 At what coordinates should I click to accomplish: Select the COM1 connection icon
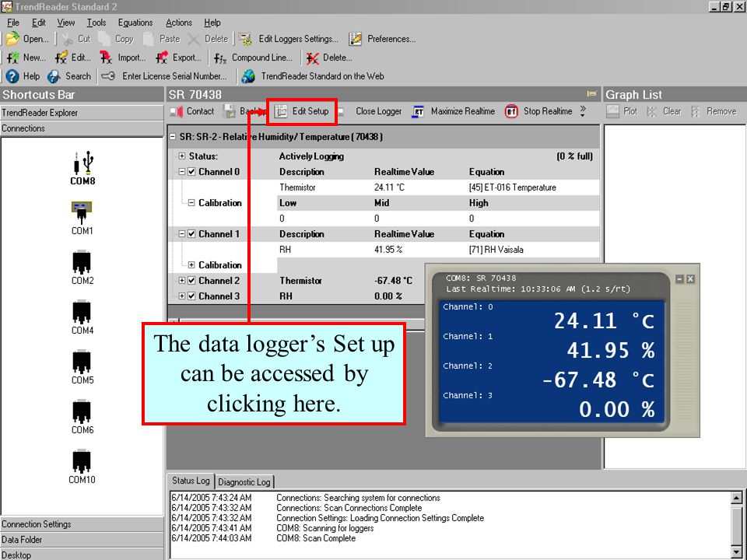click(82, 212)
